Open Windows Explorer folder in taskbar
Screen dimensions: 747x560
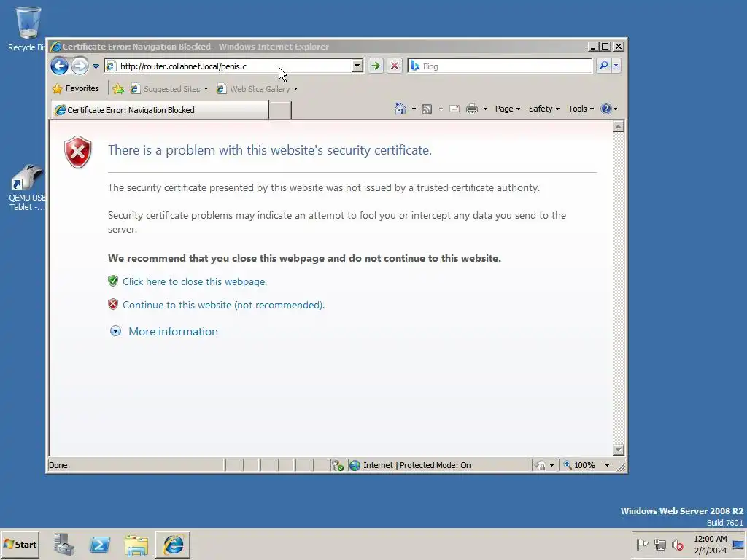pyautogui.click(x=136, y=545)
